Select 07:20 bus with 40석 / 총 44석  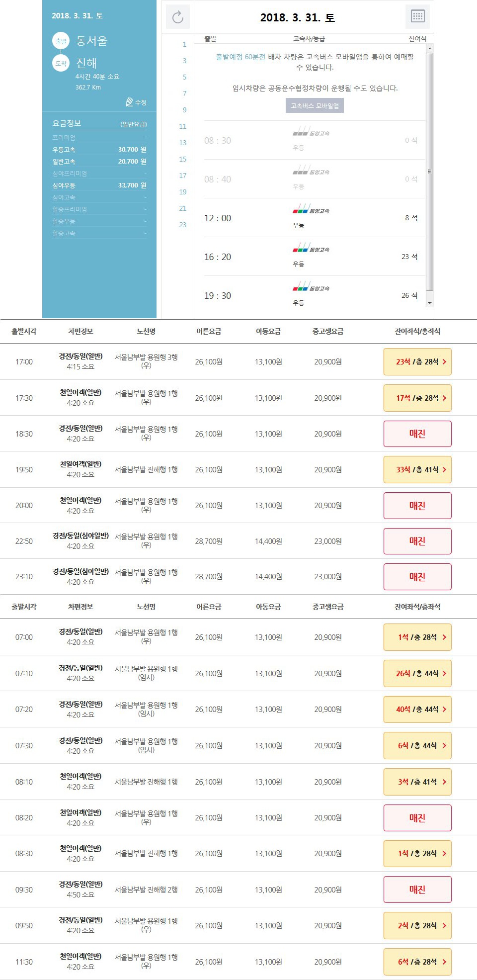point(417,710)
